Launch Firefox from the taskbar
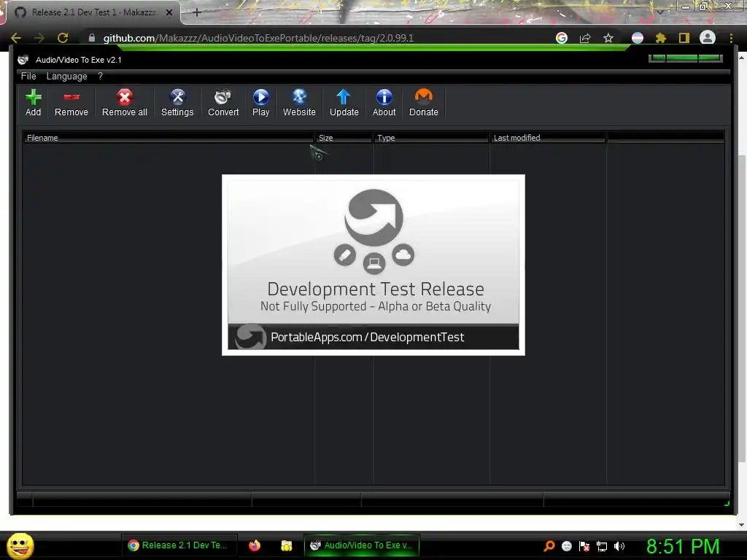 point(255,545)
